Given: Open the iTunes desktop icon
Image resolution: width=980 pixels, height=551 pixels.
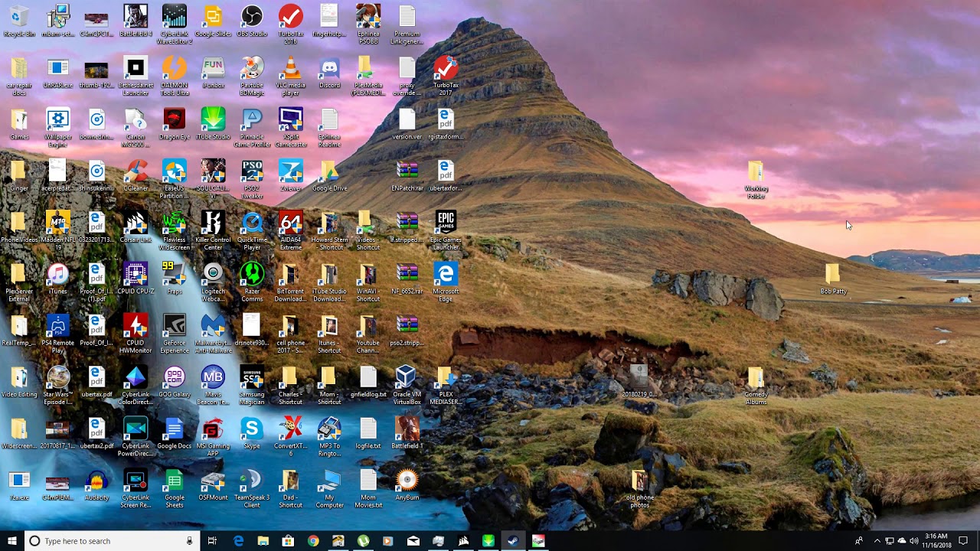Looking at the screenshot, I should (x=57, y=279).
